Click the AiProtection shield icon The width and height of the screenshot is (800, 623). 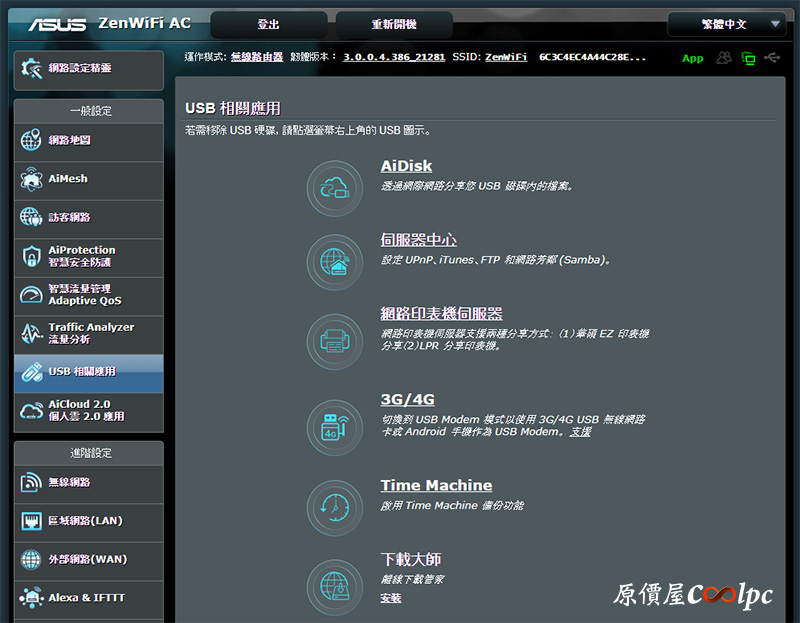click(x=31, y=256)
